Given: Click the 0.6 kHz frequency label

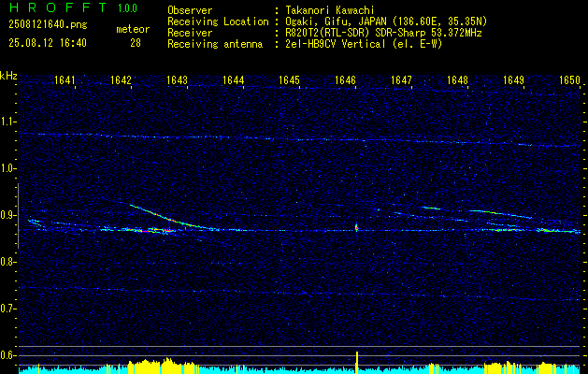Looking at the screenshot, I should pos(7,355).
